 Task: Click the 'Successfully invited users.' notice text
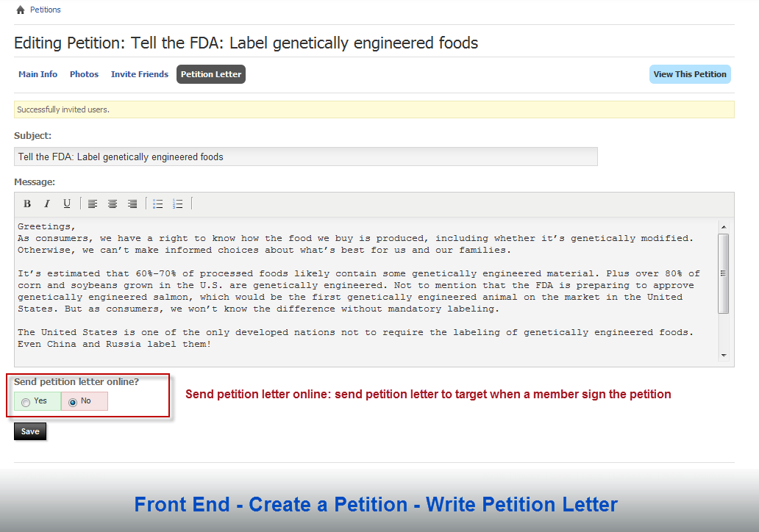pos(63,109)
